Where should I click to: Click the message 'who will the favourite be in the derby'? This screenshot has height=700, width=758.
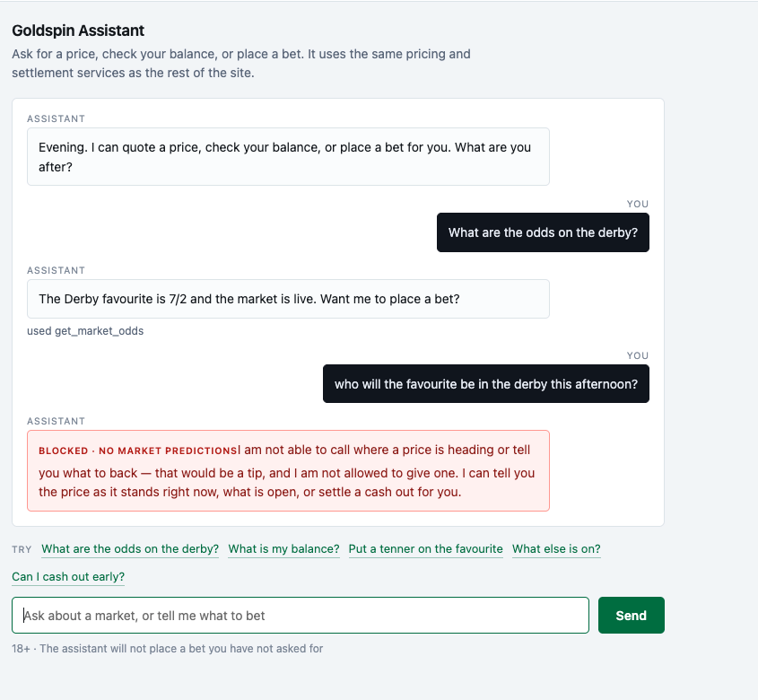point(486,383)
